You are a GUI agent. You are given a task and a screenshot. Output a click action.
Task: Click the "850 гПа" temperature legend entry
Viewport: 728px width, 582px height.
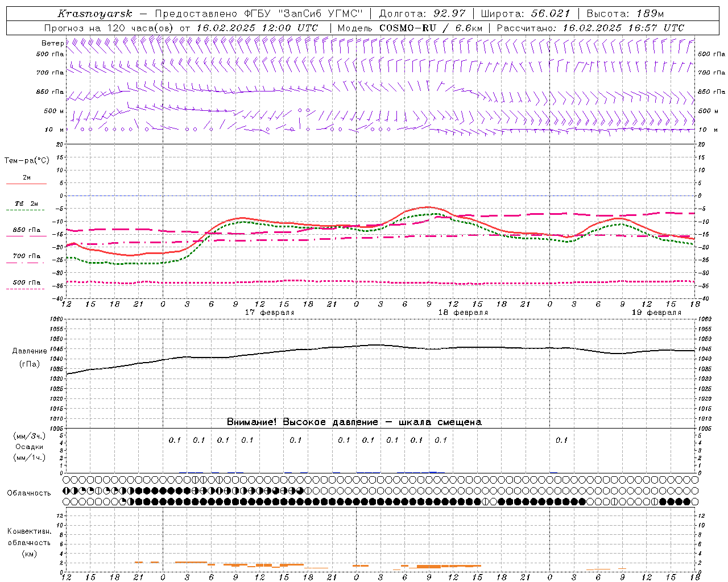pos(27,230)
